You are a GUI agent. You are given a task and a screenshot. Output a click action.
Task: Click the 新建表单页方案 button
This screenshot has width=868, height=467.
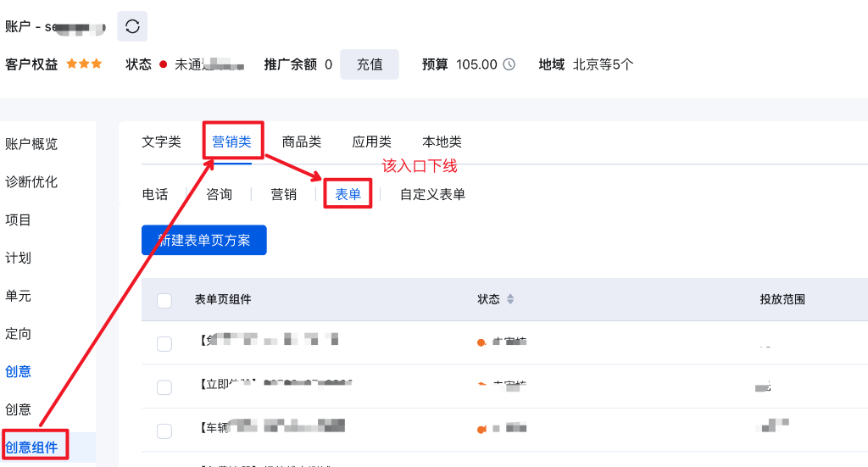[204, 240]
